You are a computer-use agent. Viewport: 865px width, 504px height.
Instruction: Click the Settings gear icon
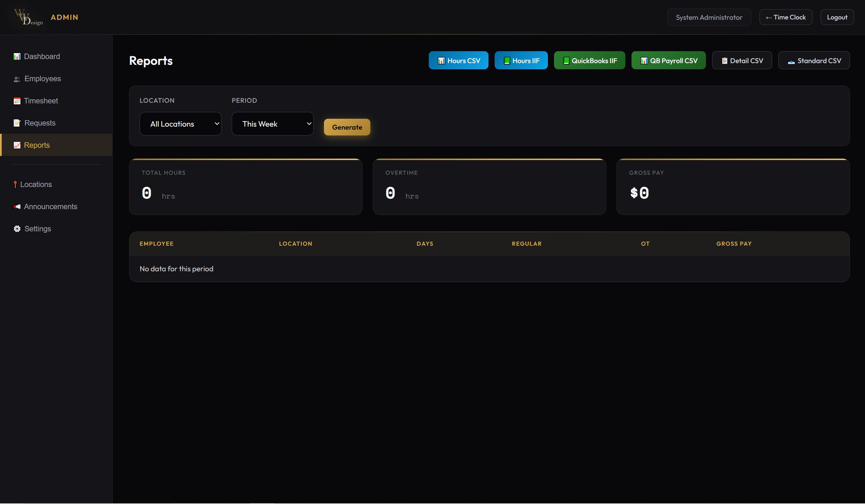[x=17, y=229]
